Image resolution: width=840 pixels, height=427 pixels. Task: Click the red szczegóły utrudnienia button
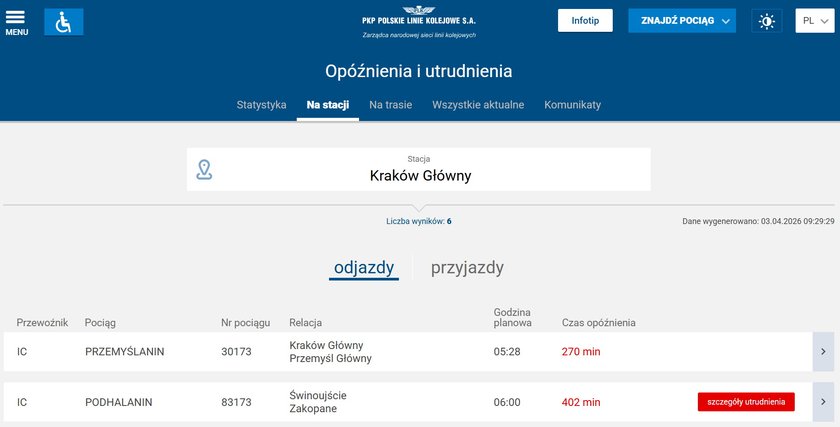click(746, 402)
